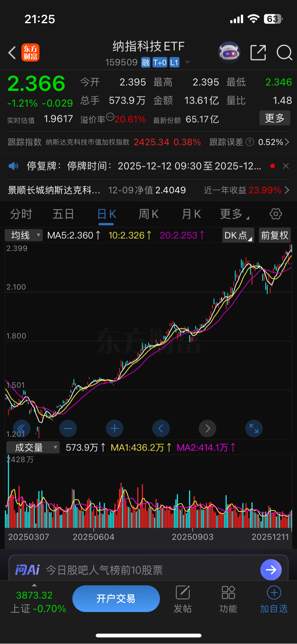
Task: Tap the 开户交易 button
Action: pyautogui.click(x=116, y=599)
